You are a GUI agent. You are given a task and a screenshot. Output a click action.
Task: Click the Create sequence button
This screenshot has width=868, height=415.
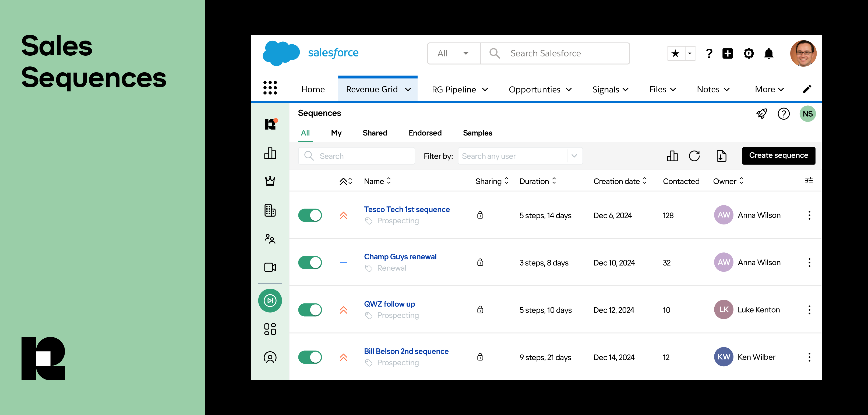778,156
